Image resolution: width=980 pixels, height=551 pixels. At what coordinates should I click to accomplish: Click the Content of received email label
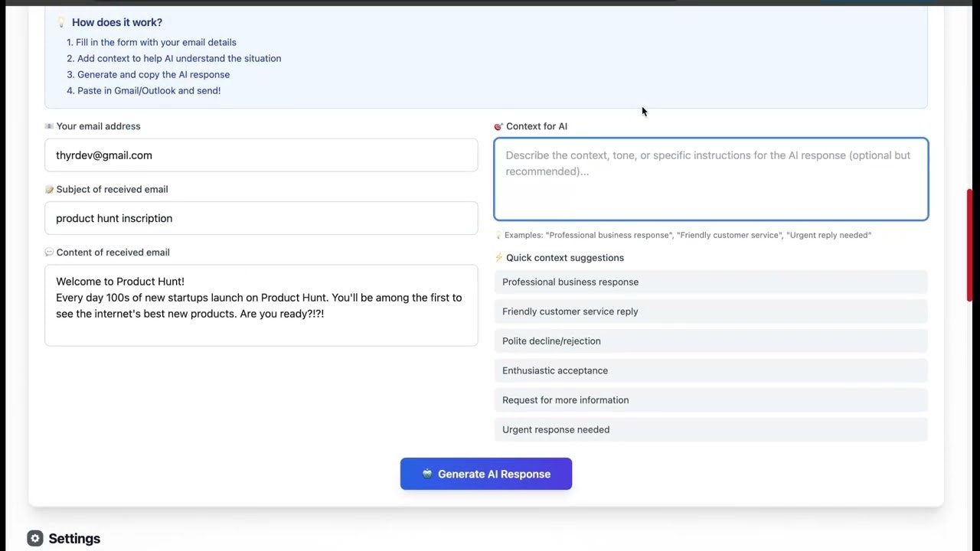(x=113, y=253)
